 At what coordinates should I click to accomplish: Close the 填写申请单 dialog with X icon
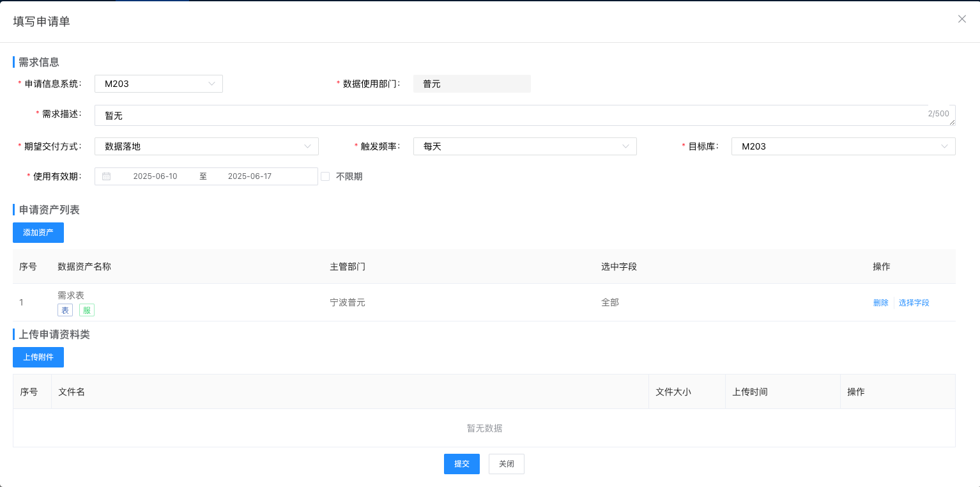(x=961, y=19)
